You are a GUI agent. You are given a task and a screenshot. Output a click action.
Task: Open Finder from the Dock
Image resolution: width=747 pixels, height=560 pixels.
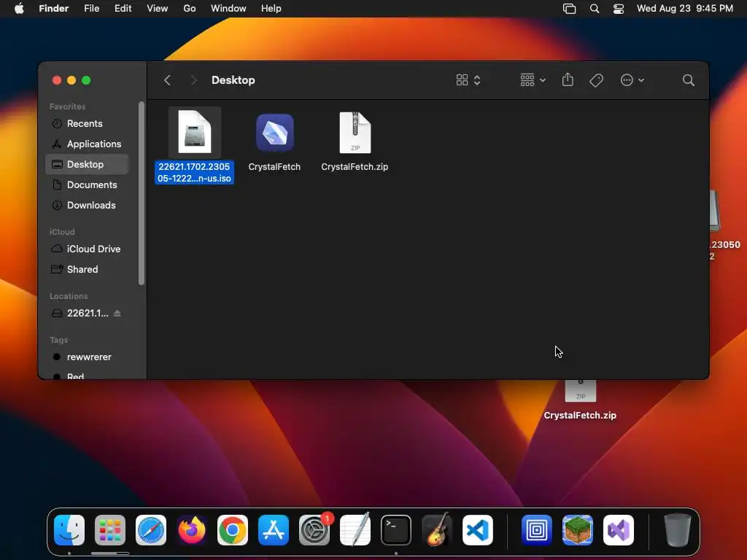[69, 529]
